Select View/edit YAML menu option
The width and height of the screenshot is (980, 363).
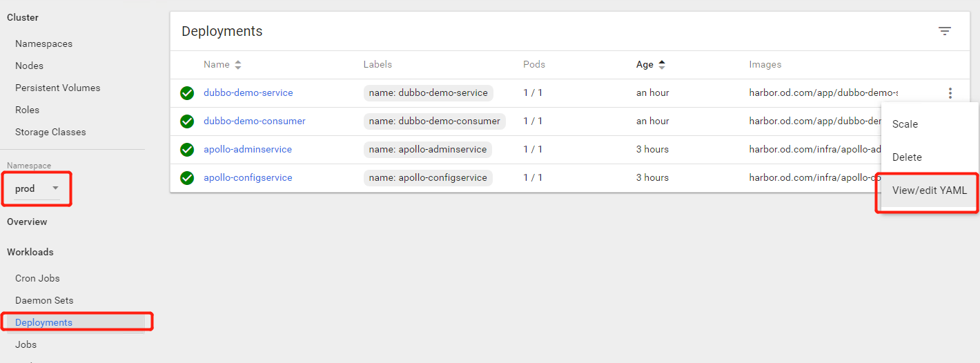pos(929,190)
